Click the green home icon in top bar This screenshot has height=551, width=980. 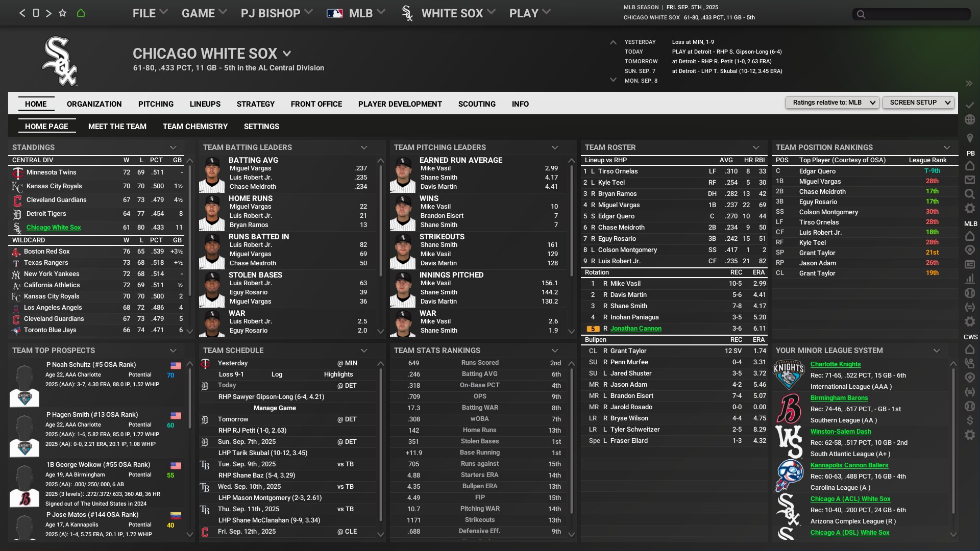81,13
